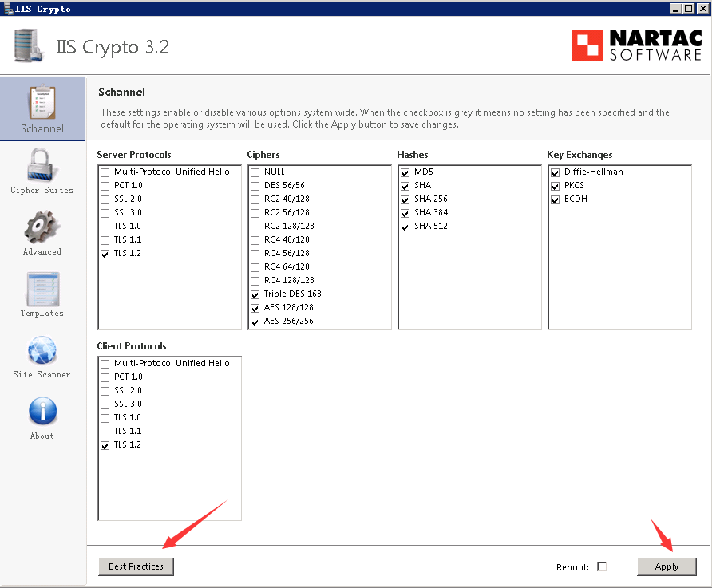The image size is (712, 588).
Task: Launch the Site Scanner globe icon
Action: point(42,354)
